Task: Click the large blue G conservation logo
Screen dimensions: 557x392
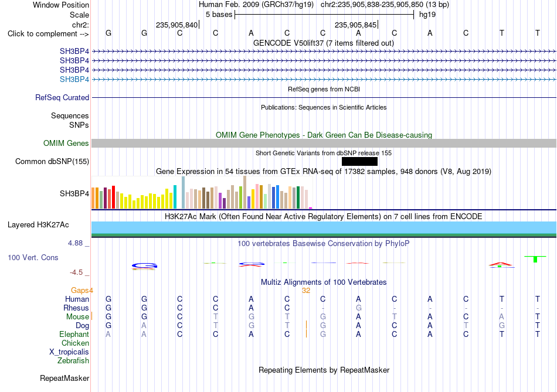Action: (x=144, y=265)
